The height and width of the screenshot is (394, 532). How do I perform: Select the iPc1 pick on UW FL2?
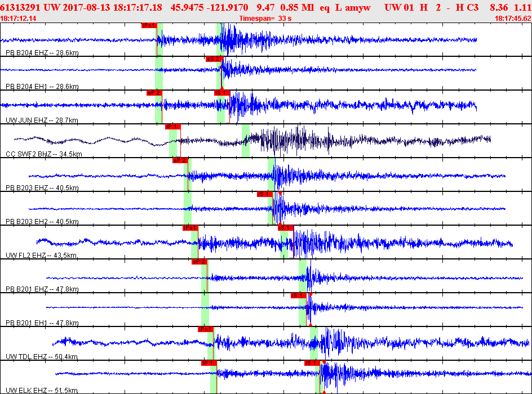tap(190, 228)
